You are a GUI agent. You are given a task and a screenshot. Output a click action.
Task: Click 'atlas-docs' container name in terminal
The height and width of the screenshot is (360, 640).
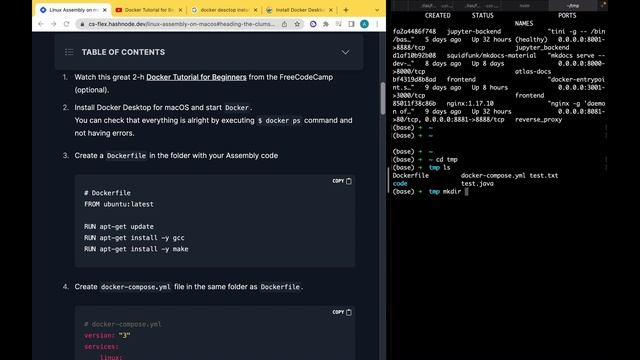tap(533, 71)
